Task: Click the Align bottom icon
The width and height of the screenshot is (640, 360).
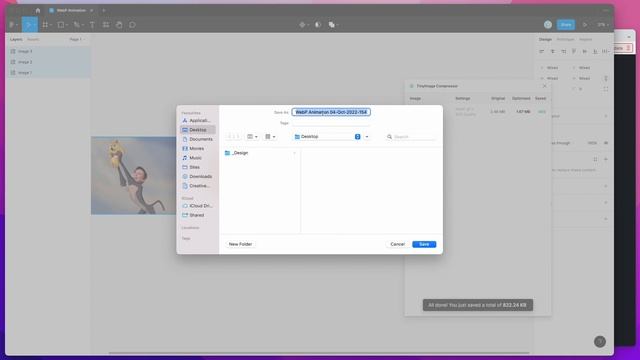Action: [x=595, y=51]
